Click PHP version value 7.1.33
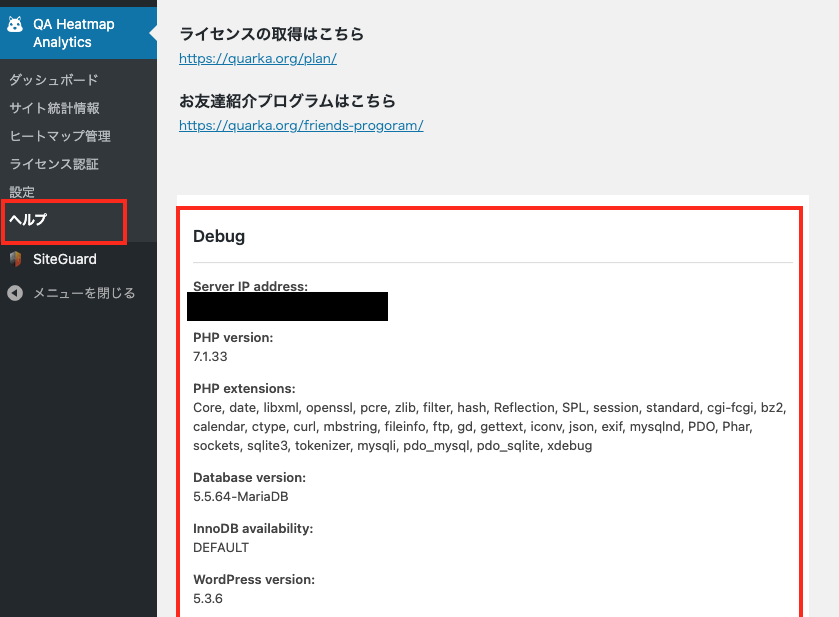839x617 pixels. [210, 356]
